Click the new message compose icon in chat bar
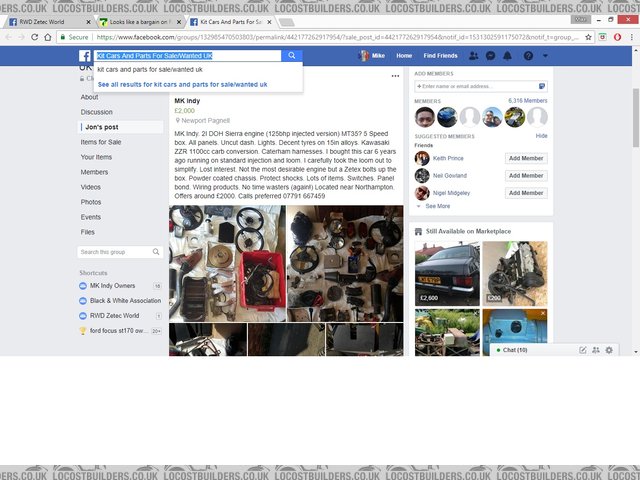The image size is (640, 480). 583,350
